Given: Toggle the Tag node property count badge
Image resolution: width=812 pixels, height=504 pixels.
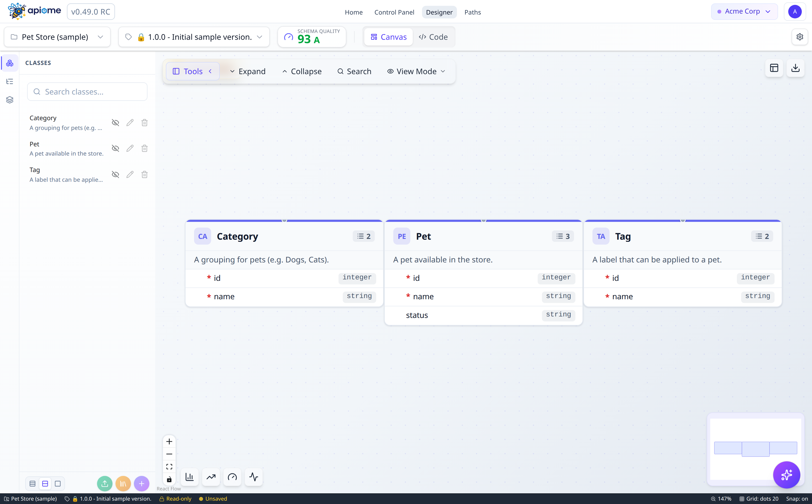Looking at the screenshot, I should 762,236.
